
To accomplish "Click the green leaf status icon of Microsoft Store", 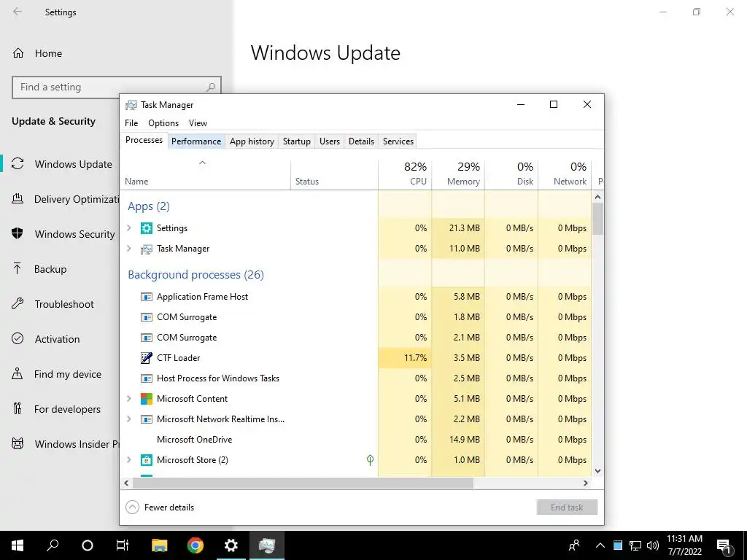I will pyautogui.click(x=370, y=460).
